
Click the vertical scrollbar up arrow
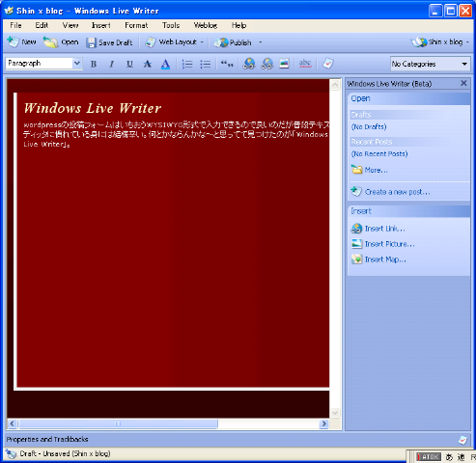point(335,85)
